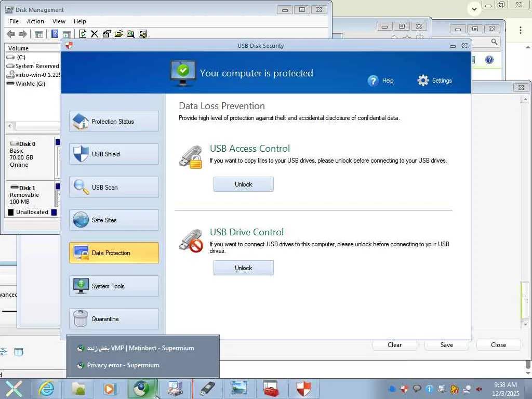Go to the Safe Sites section
Screen dimensions: 532x399
click(114, 220)
